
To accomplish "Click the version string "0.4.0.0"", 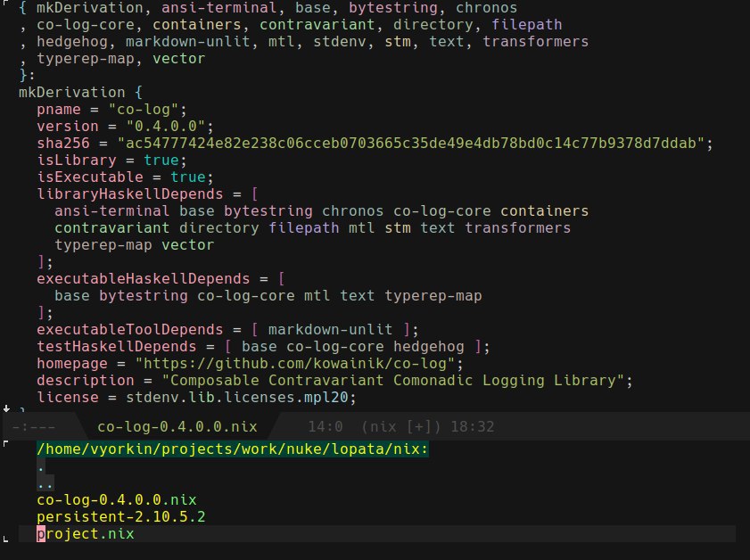I will point(166,127).
